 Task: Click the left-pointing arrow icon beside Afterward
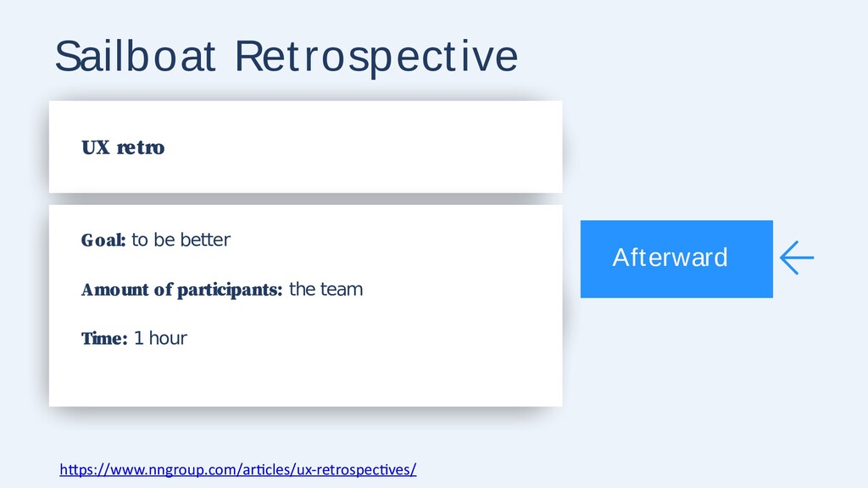pos(797,258)
